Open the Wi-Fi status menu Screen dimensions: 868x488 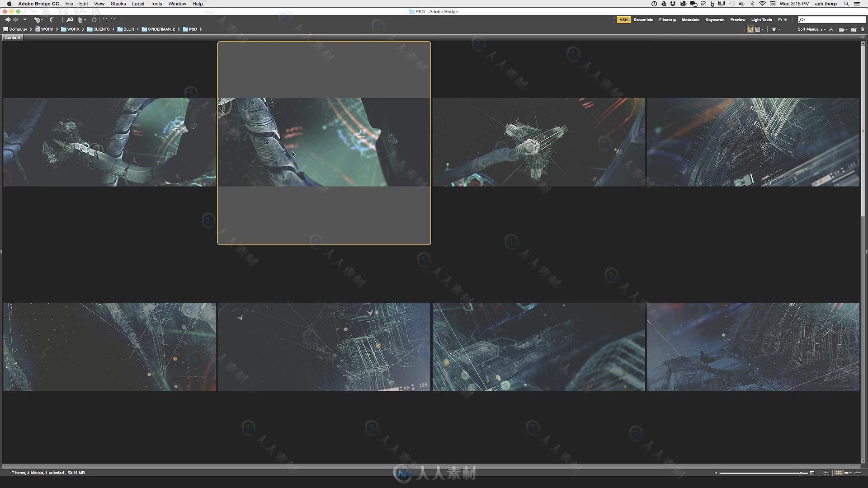click(x=762, y=4)
